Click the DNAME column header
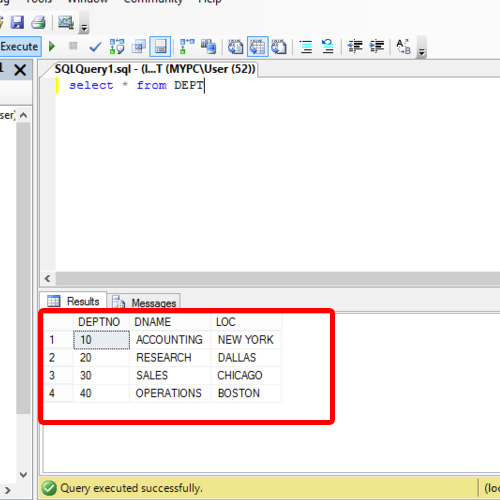Image resolution: width=500 pixels, height=500 pixels. point(170,322)
